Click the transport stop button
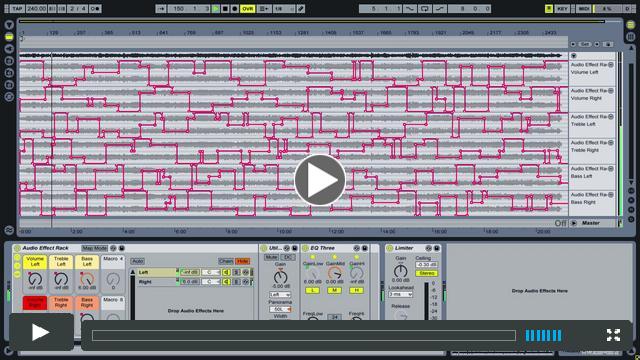Image resolution: width=640 pixels, height=360 pixels. [225, 9]
